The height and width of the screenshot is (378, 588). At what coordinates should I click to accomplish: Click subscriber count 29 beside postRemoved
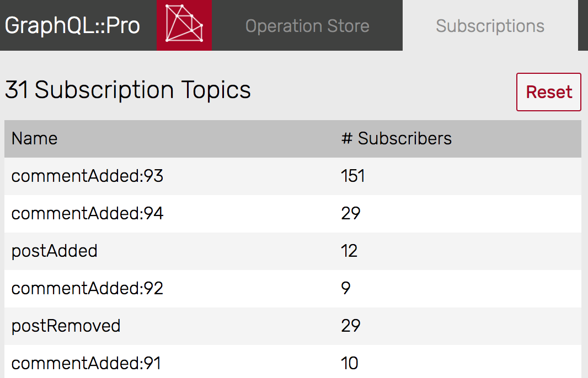coord(350,326)
